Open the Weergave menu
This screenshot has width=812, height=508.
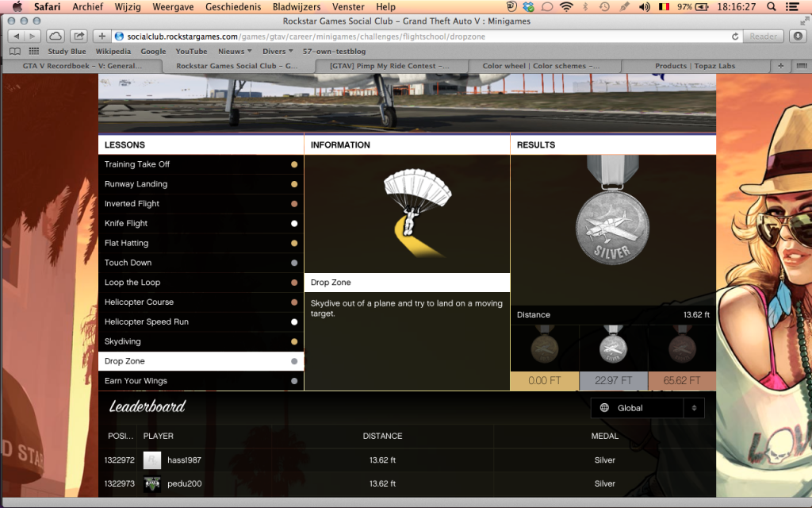173,6
